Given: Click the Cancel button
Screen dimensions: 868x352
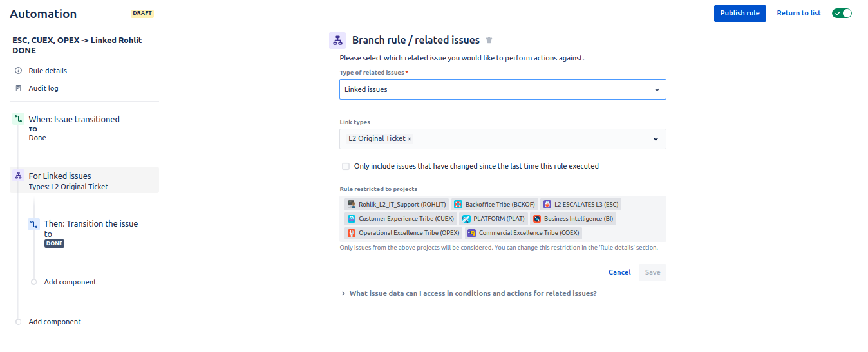Looking at the screenshot, I should [619, 272].
